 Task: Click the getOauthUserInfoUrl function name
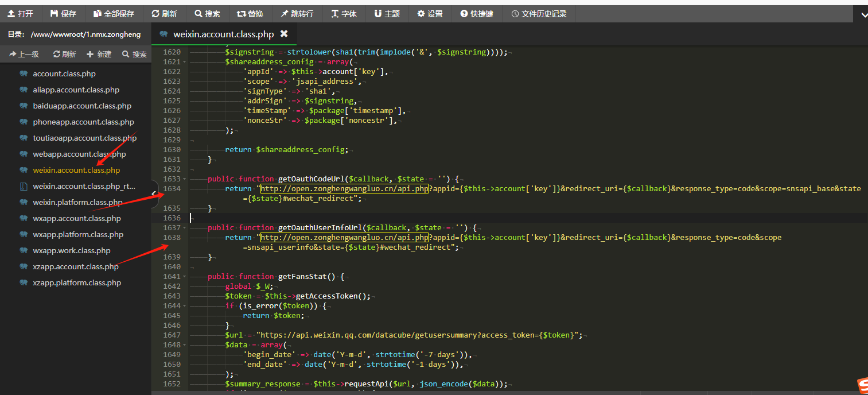(320, 227)
